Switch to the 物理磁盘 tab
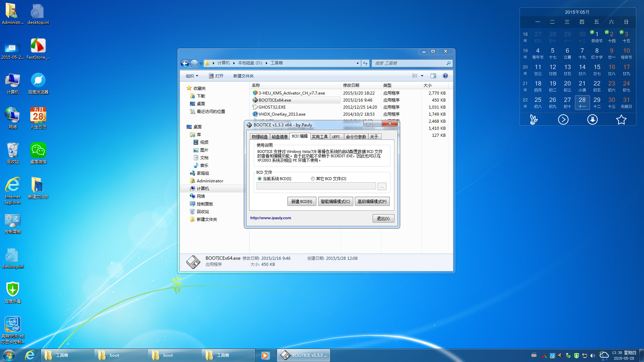This screenshot has height=362, width=644. click(260, 137)
